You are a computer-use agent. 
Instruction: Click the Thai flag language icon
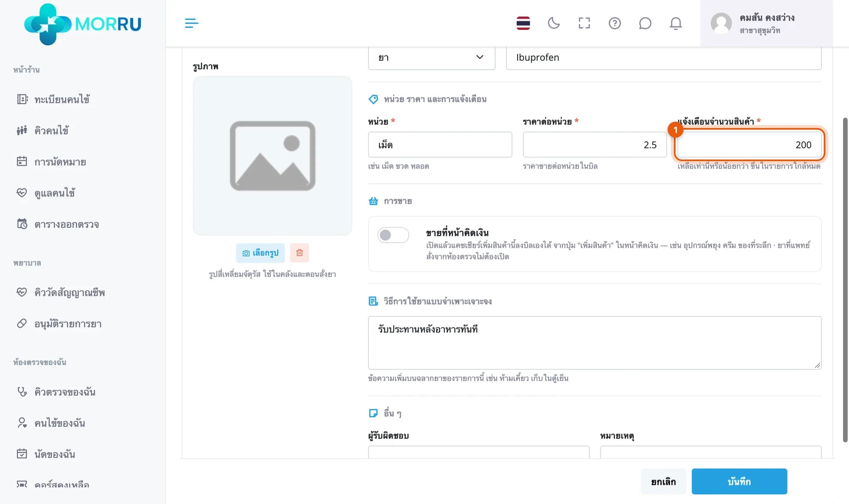coord(523,23)
